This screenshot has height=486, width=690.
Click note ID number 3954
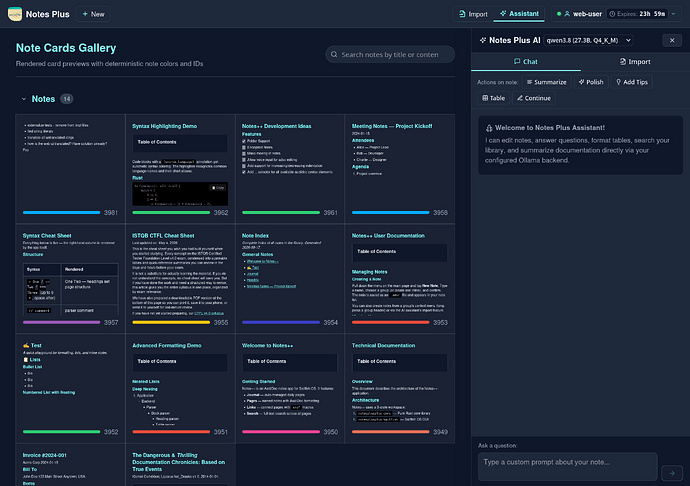pyautogui.click(x=330, y=323)
